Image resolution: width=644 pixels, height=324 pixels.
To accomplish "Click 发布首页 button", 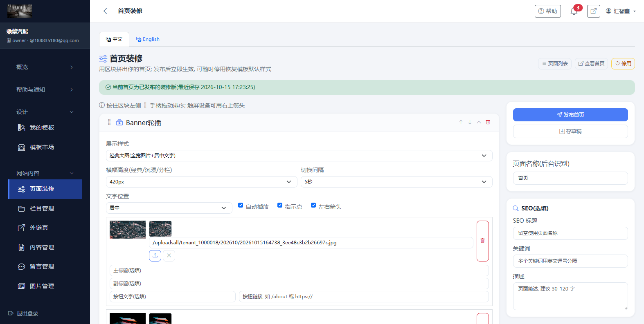I will coord(570,115).
